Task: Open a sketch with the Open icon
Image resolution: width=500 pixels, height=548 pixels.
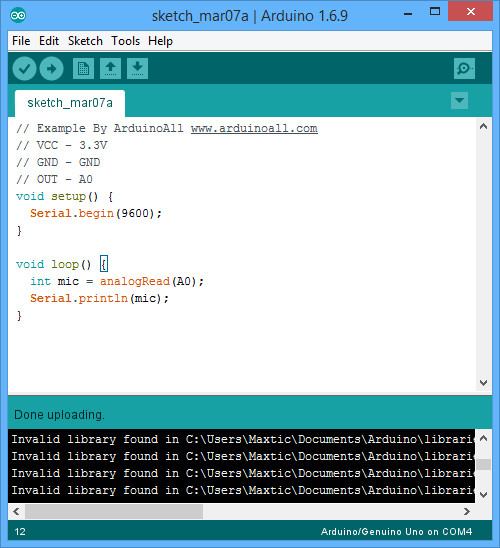Action: pyautogui.click(x=110, y=68)
